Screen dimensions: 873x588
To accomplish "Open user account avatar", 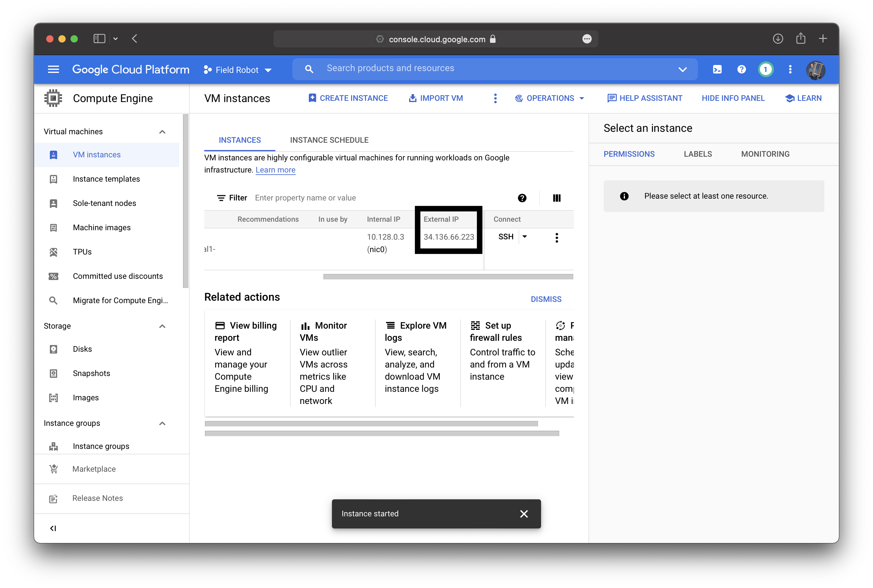I will (816, 70).
